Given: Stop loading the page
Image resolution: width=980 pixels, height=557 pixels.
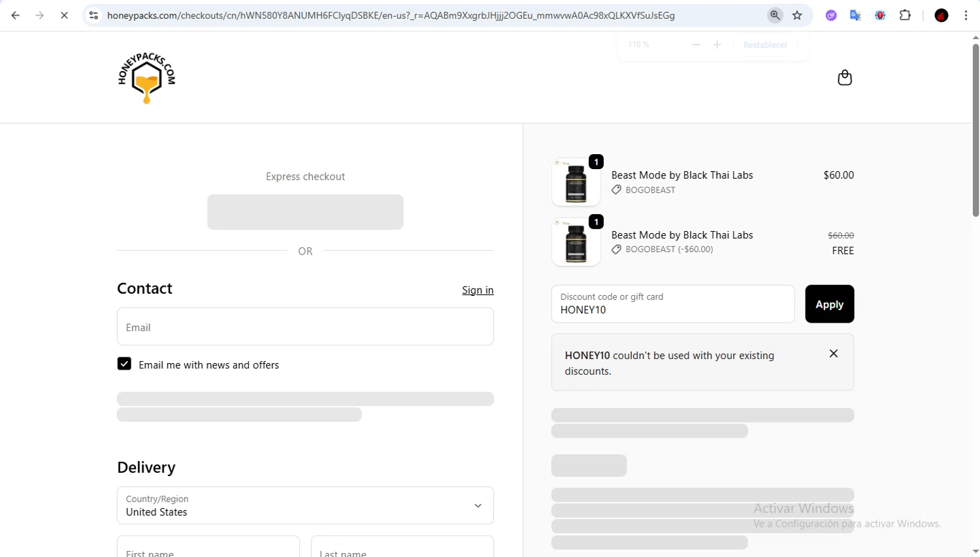Looking at the screenshot, I should [64, 15].
